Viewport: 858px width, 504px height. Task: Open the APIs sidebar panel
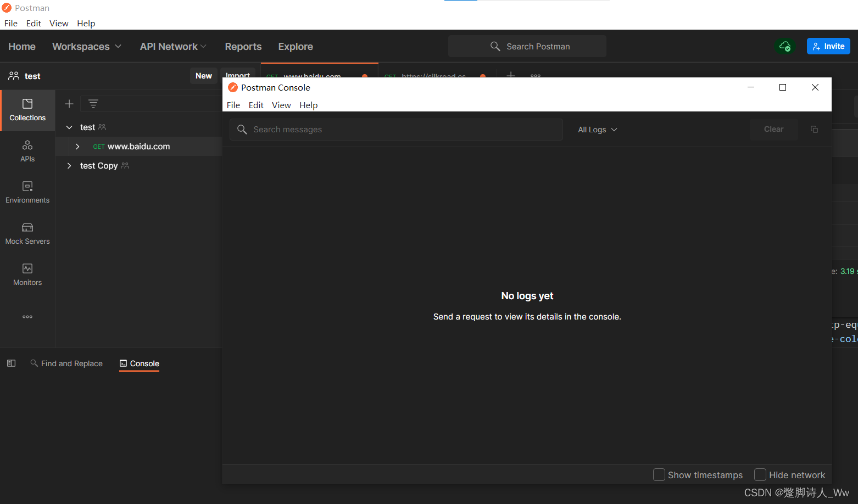[x=27, y=152]
